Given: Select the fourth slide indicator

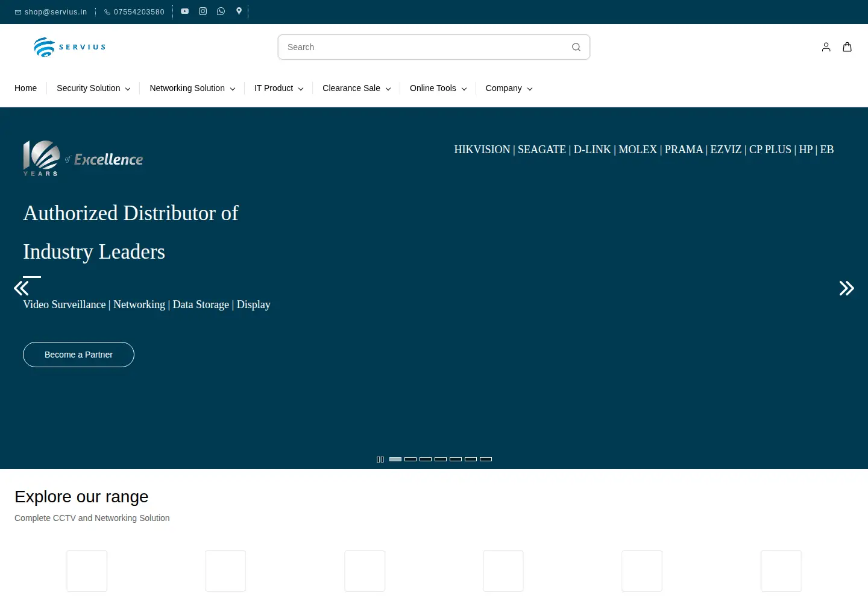Looking at the screenshot, I should (x=441, y=459).
